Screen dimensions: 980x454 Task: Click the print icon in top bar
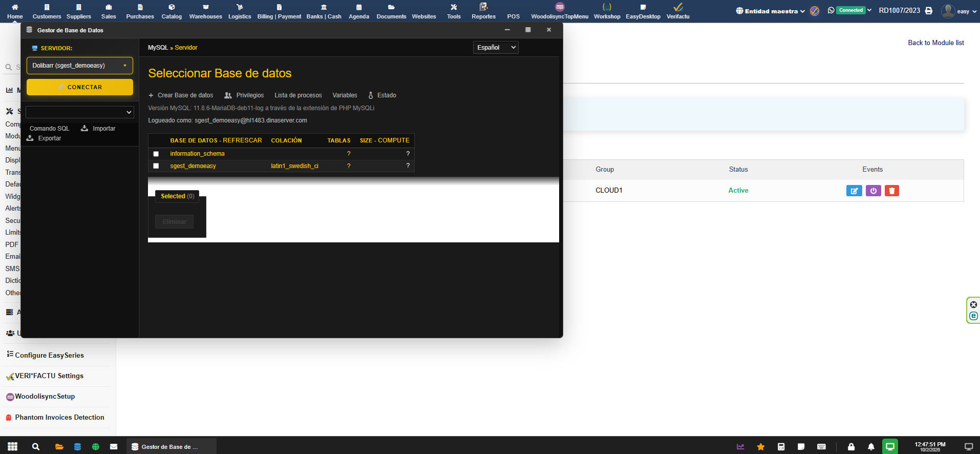click(x=928, y=11)
